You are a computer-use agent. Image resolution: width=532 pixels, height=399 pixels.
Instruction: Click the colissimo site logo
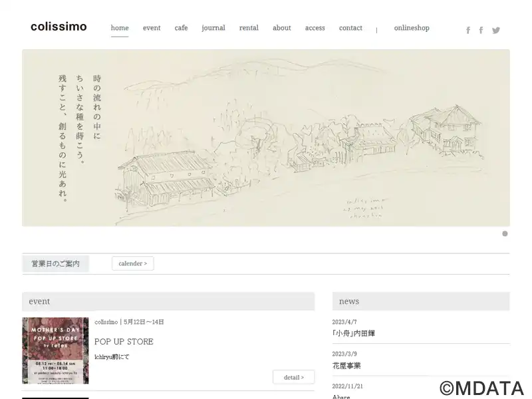pyautogui.click(x=59, y=27)
